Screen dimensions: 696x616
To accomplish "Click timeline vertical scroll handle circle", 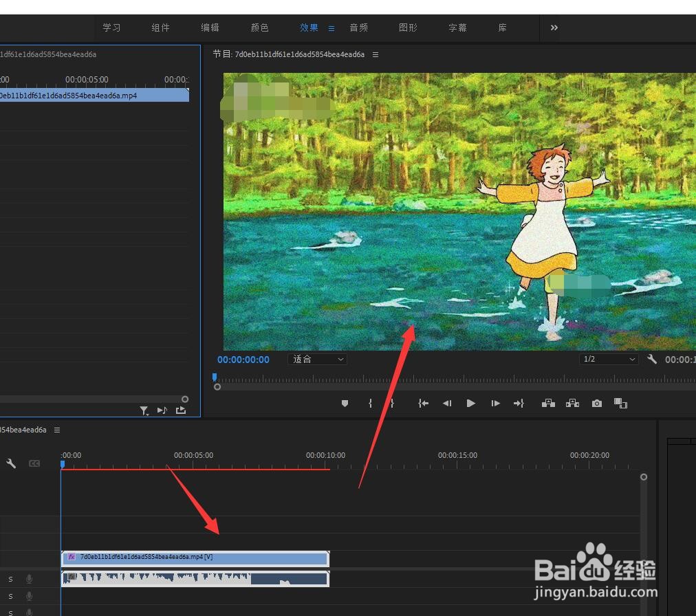I will tap(644, 476).
